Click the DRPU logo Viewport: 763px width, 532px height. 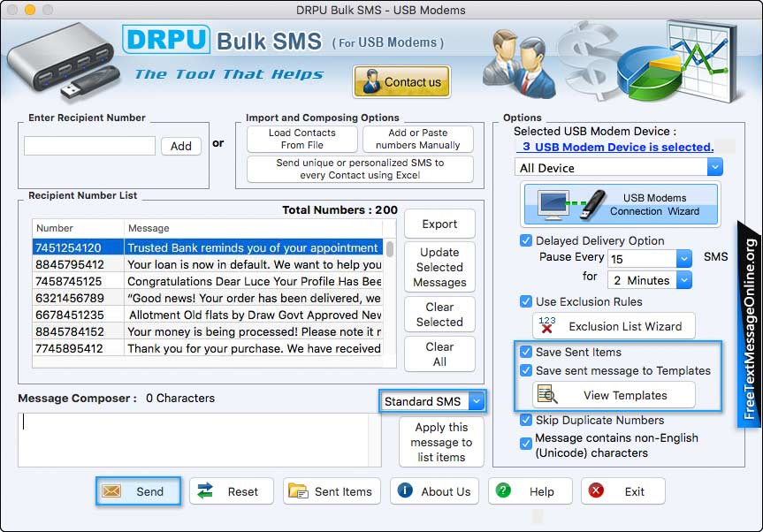pyautogui.click(x=166, y=40)
